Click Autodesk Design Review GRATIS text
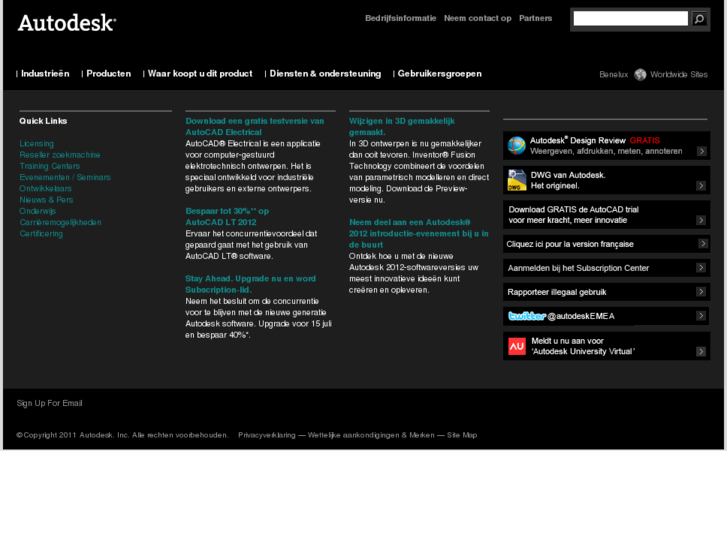This screenshot has width=727, height=545. 595,140
